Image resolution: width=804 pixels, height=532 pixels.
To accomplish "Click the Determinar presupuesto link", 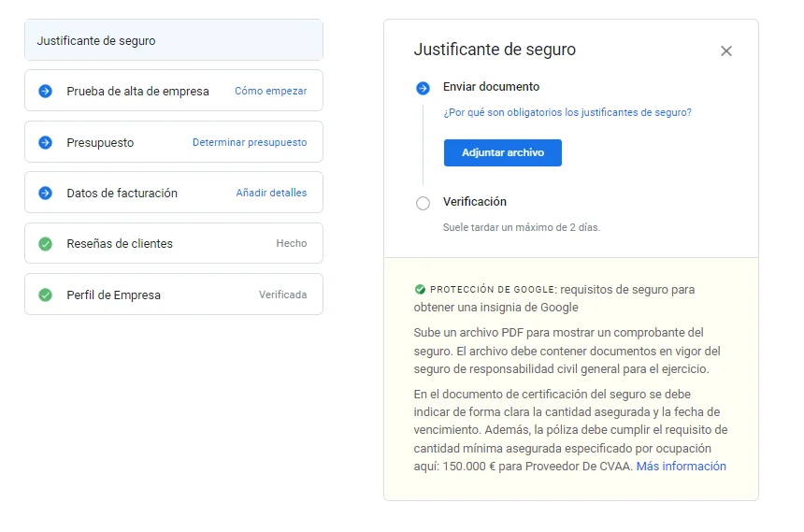I will coord(250,143).
